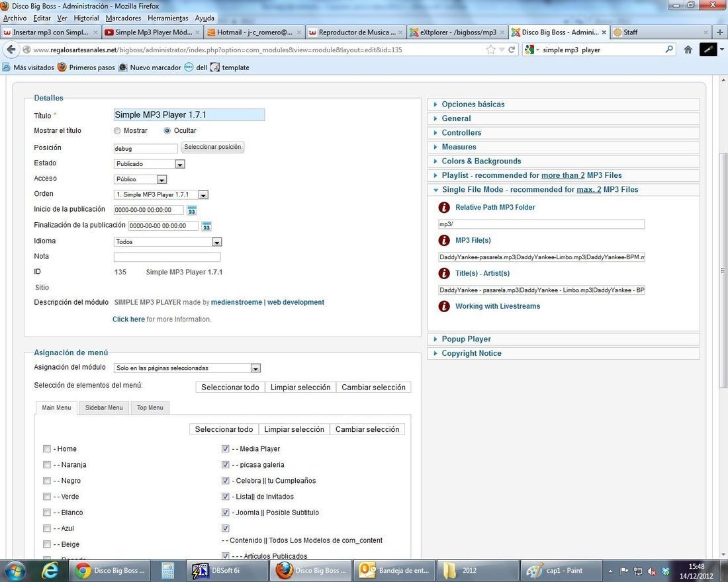
Task: Check the Naranja menu checkbox
Action: 46,464
